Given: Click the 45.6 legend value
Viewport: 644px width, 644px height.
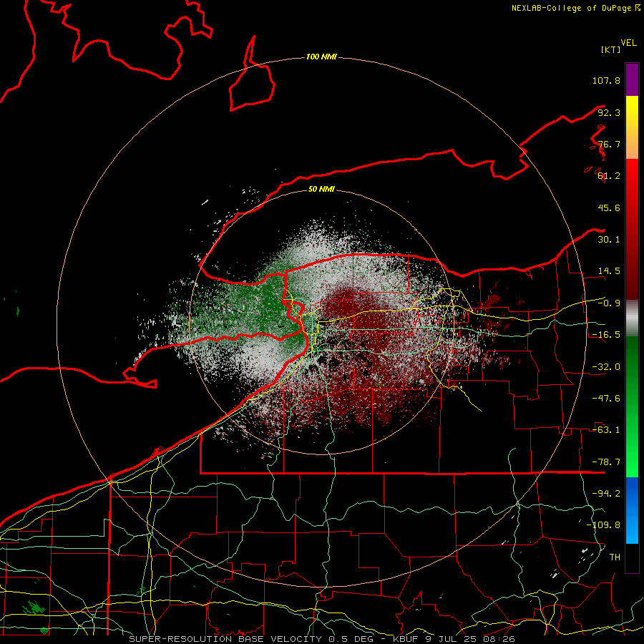Looking at the screenshot, I should tap(609, 208).
